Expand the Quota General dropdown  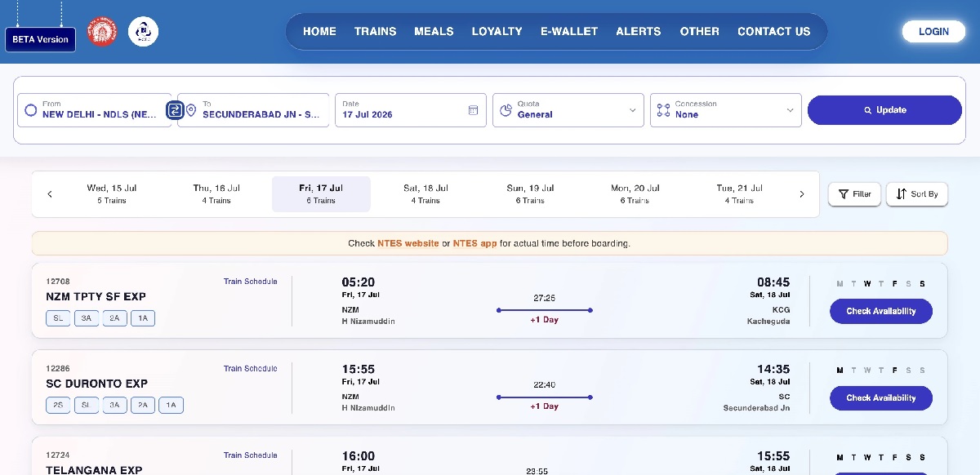(568, 110)
